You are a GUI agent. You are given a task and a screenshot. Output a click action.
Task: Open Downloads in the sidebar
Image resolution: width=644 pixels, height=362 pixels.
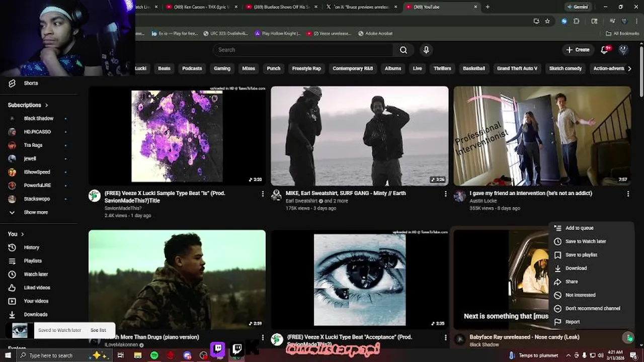(36, 315)
